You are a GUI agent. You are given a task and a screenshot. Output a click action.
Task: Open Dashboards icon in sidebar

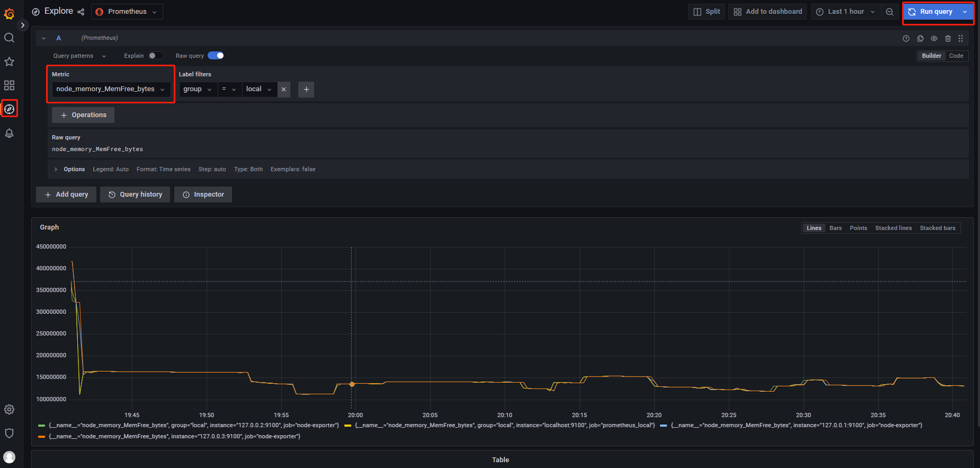[x=9, y=85]
